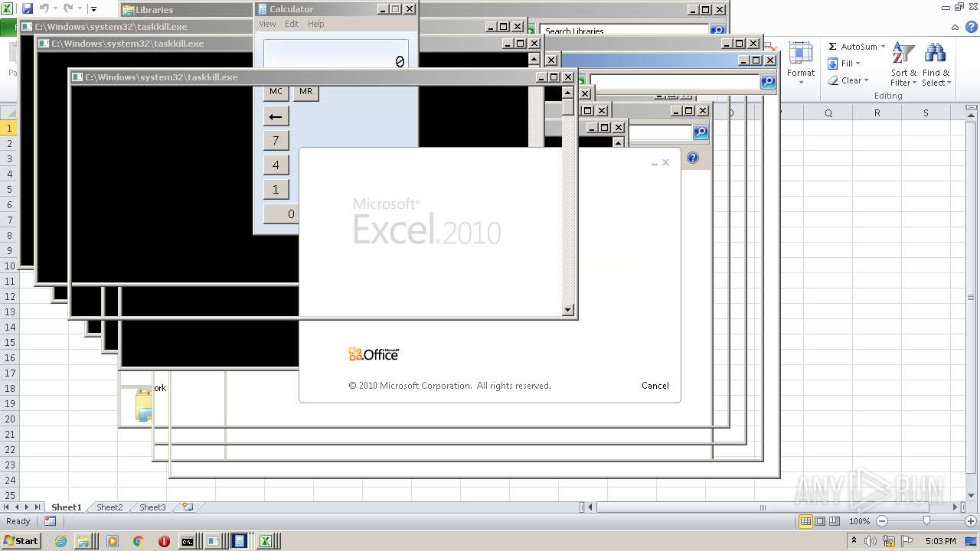The image size is (980, 551).
Task: Open the Fill dropdown in the Editing group
Action: click(844, 64)
